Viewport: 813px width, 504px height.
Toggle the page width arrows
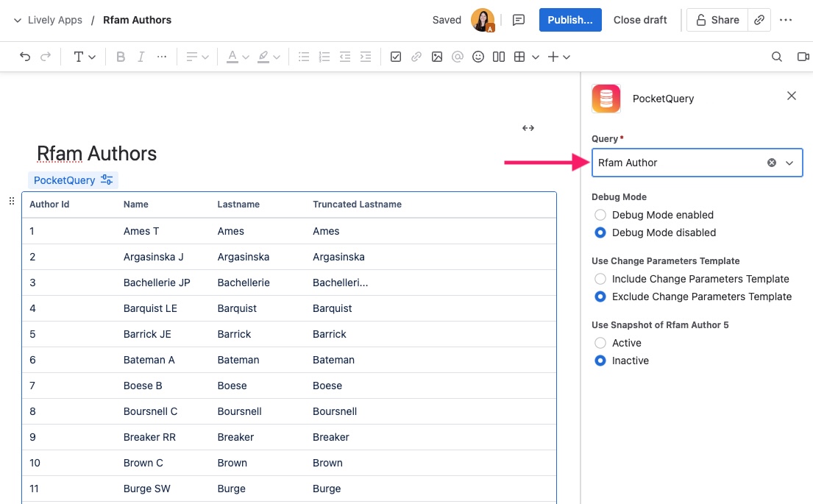528,128
